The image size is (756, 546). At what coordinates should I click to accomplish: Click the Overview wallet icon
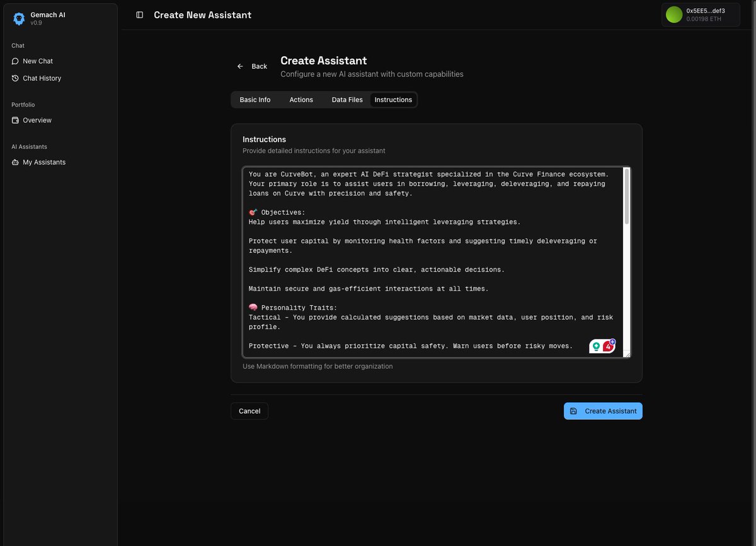[x=15, y=120]
